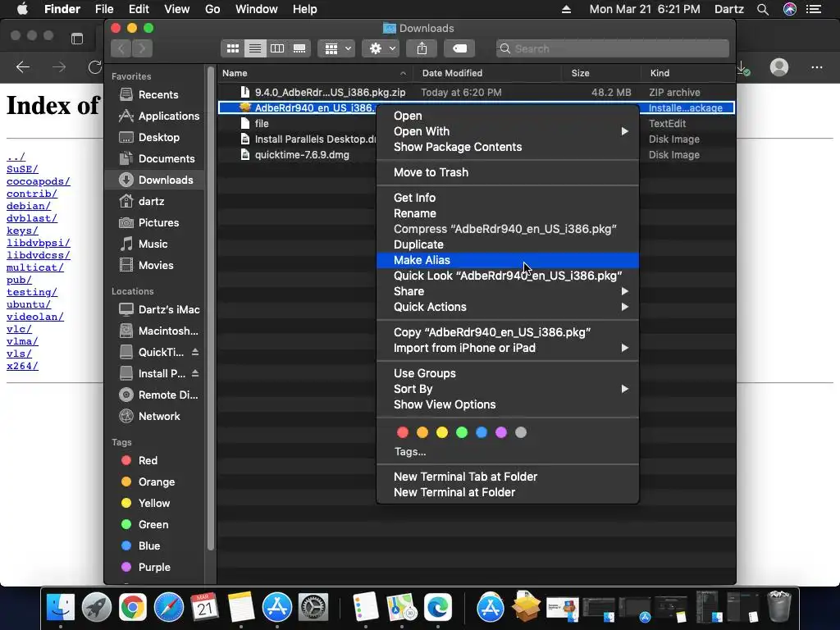840x630 pixels.
Task: Apply the green tag color dot
Action: coord(462,432)
